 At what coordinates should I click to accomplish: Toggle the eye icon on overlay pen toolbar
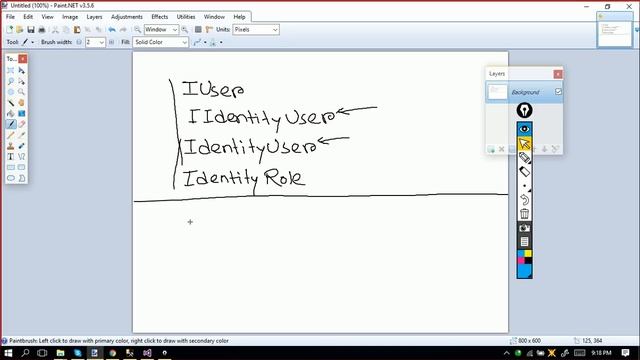(524, 129)
